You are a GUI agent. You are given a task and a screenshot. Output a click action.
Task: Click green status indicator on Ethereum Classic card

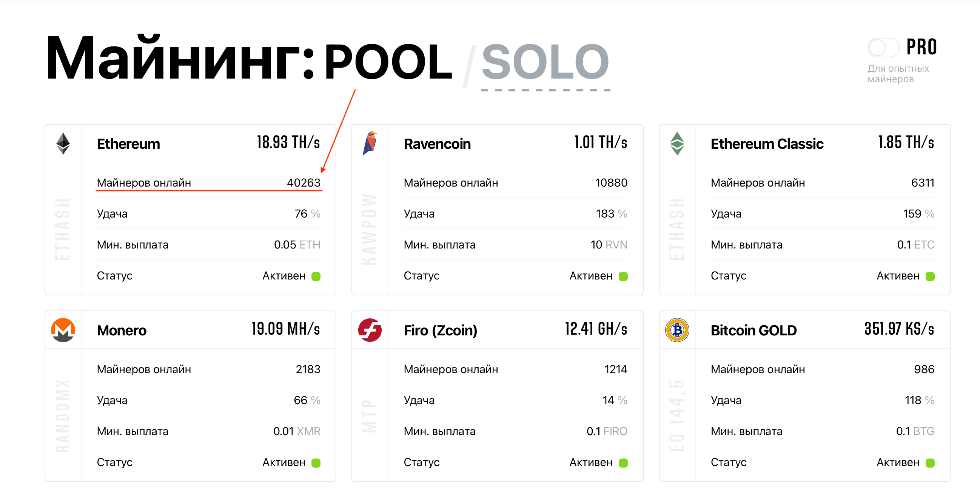(930, 276)
